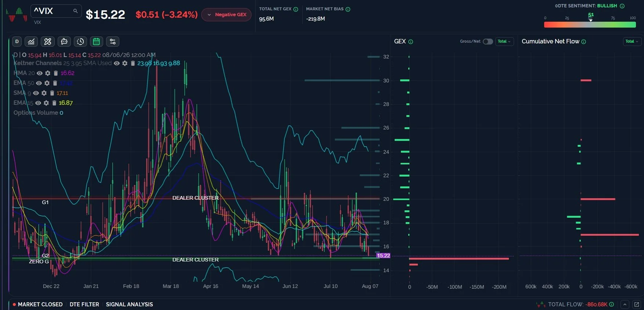Show info for Market Net Bias
Screen dimensions: 644x310
pyautogui.click(x=348, y=9)
